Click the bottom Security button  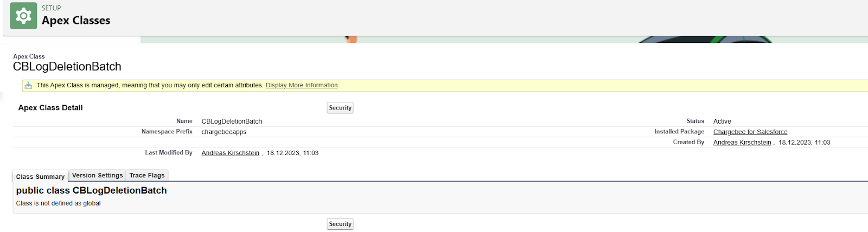(340, 224)
